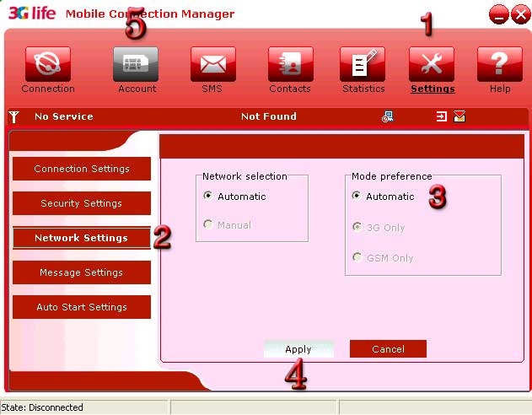
Task: Open the SMS envelope icon
Action: (x=212, y=64)
